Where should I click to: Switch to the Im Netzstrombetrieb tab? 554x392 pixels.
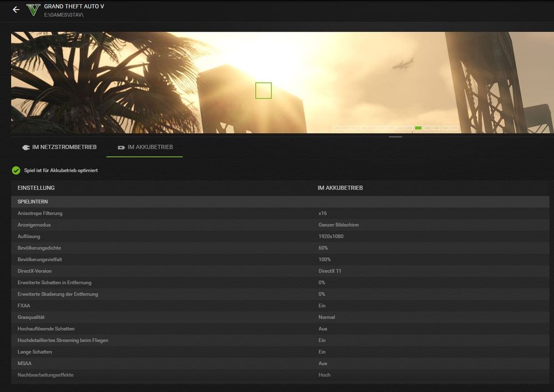point(59,147)
